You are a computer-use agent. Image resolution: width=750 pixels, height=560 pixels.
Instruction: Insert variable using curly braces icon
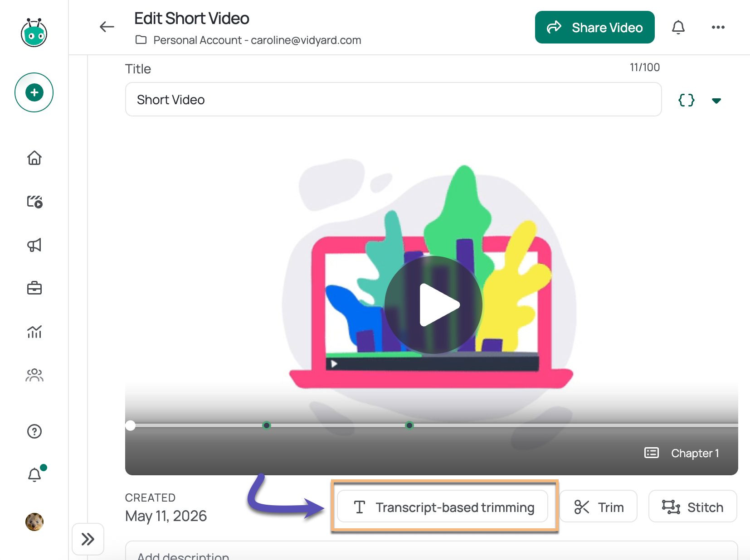pyautogui.click(x=686, y=100)
